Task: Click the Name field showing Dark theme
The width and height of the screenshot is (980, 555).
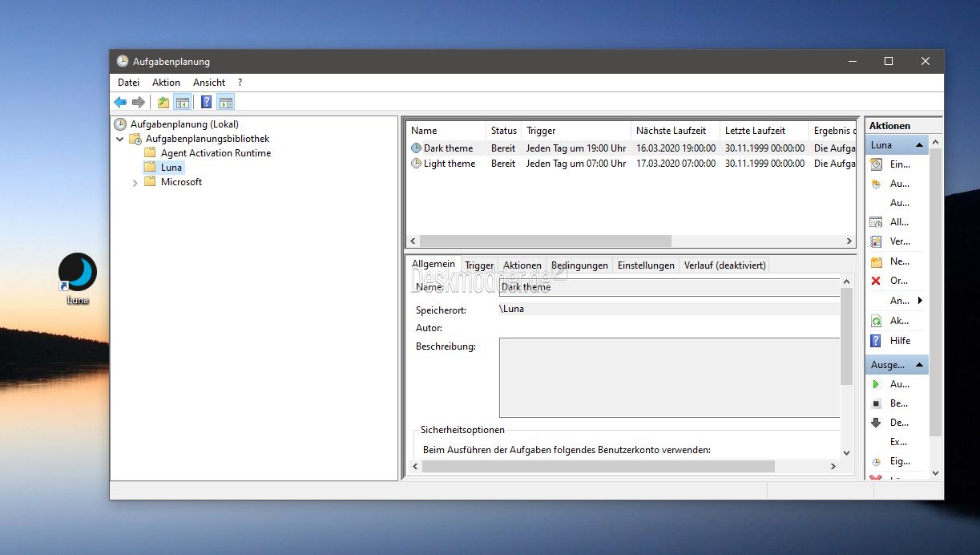Action: pyautogui.click(x=668, y=287)
